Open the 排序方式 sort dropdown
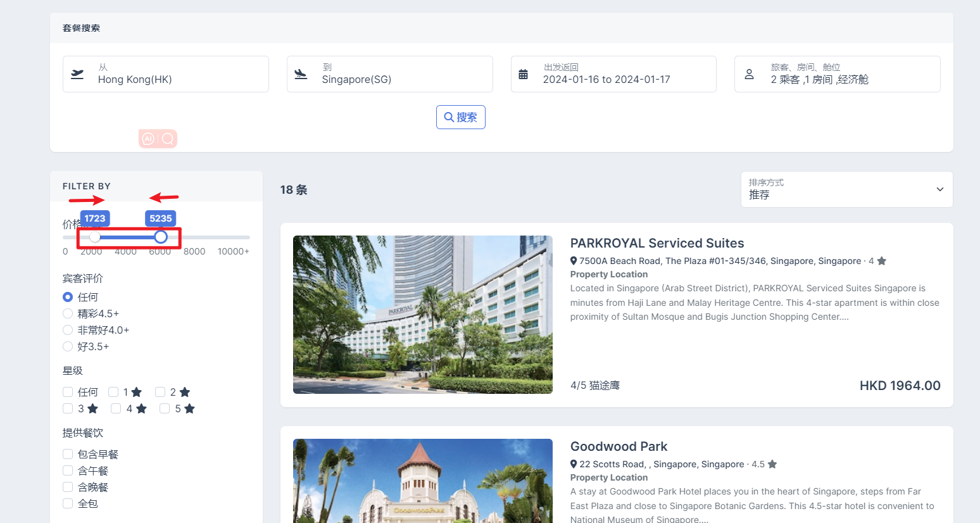The width and height of the screenshot is (980, 523). point(846,189)
